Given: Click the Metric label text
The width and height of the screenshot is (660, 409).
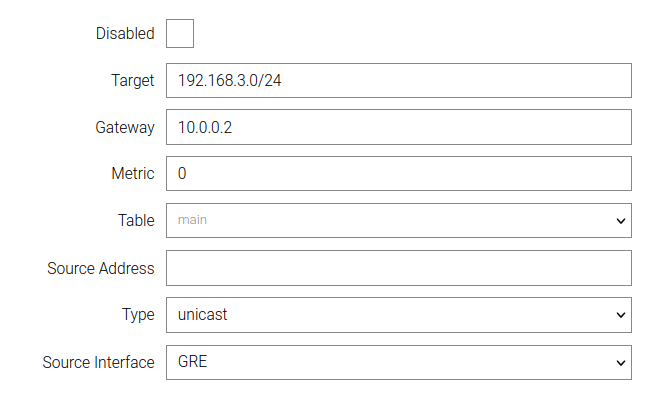Looking at the screenshot, I should [133, 174].
